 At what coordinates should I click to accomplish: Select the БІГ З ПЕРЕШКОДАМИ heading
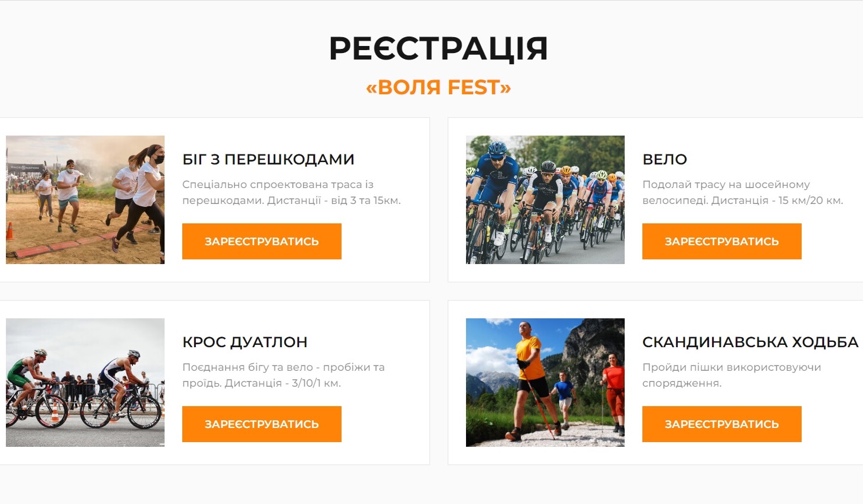(x=268, y=159)
